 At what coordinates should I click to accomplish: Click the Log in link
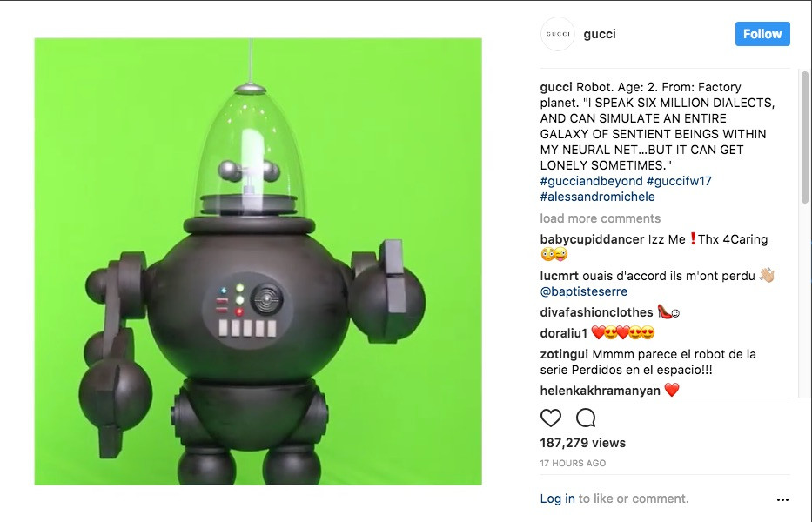[557, 499]
